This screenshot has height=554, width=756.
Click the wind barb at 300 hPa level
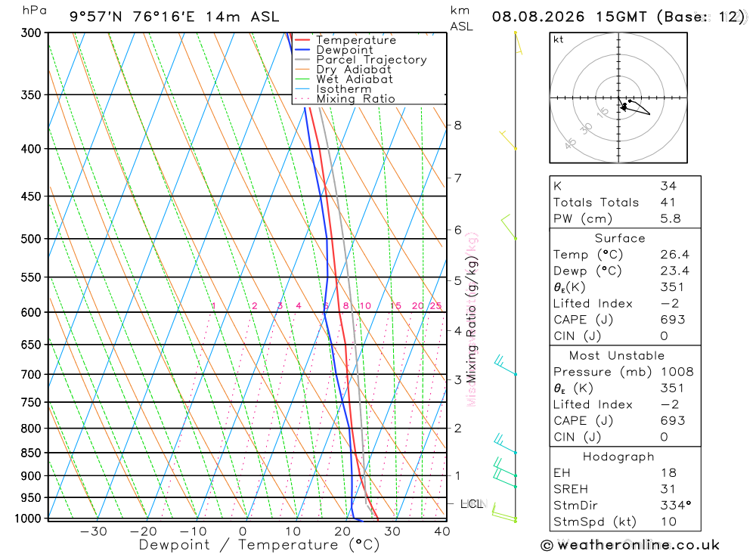point(519,43)
